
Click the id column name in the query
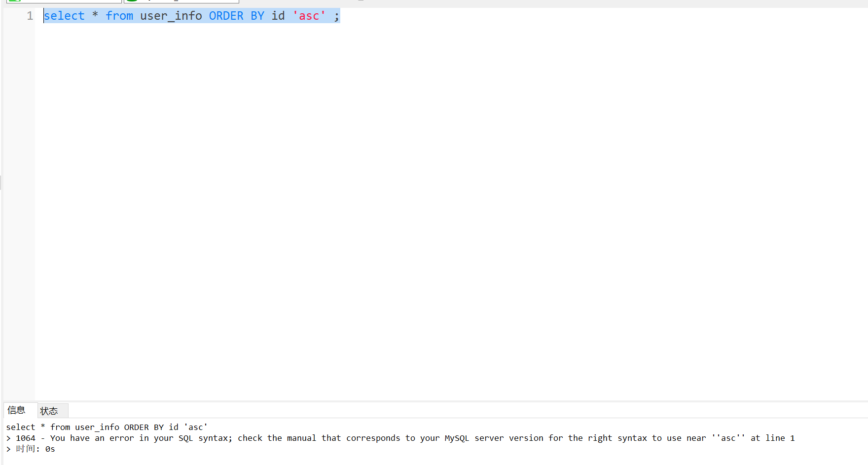coord(278,16)
